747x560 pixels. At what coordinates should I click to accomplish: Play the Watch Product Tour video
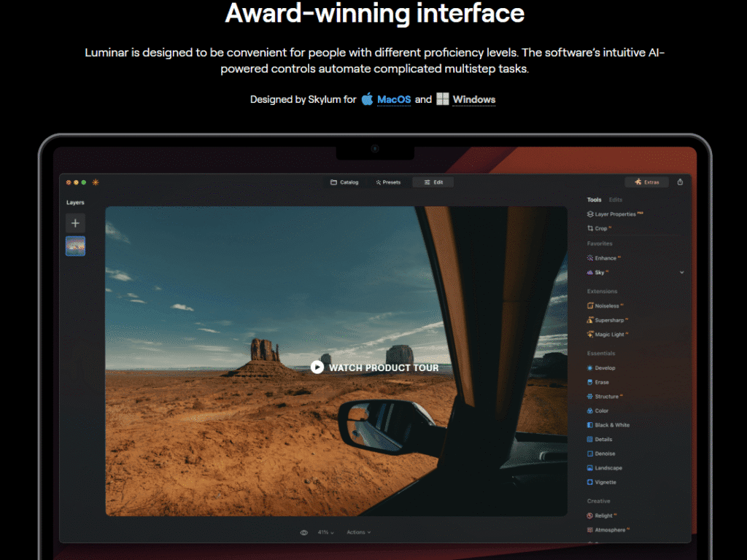point(374,367)
